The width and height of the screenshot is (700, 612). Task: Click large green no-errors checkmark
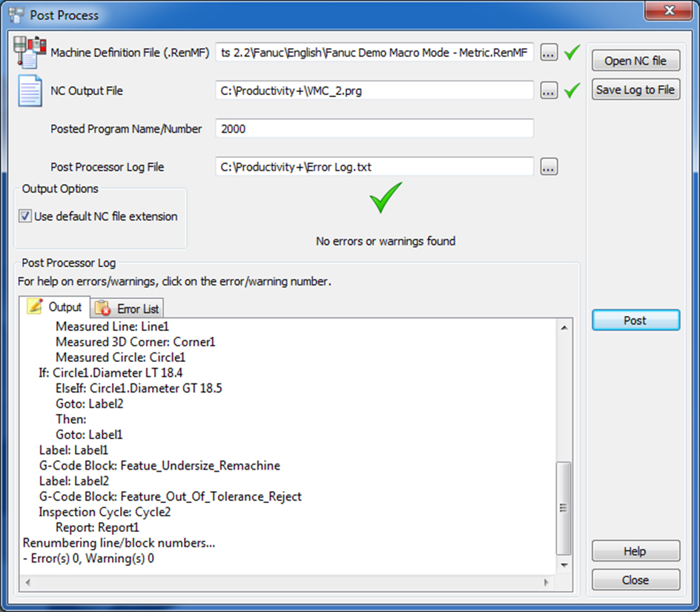tap(386, 197)
